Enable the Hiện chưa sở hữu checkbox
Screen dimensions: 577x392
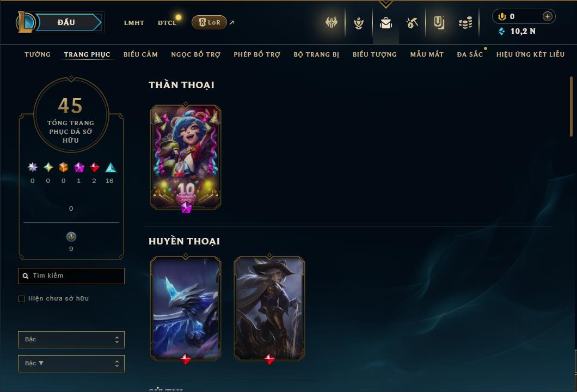(22, 298)
